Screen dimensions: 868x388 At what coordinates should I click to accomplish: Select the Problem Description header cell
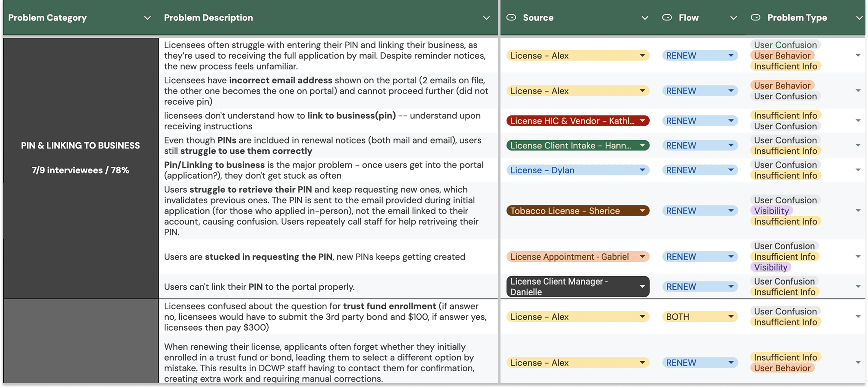pyautogui.click(x=328, y=17)
